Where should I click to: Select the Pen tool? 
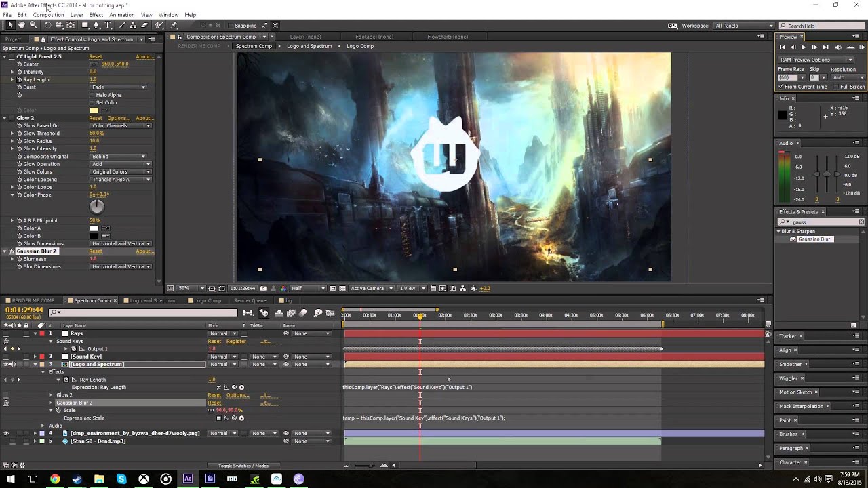click(x=96, y=25)
